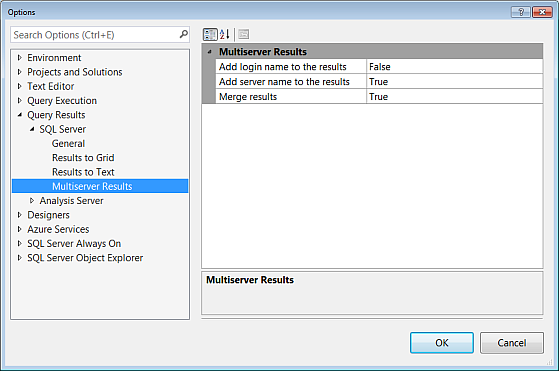Click Cancel to dismiss dialog

coord(512,343)
